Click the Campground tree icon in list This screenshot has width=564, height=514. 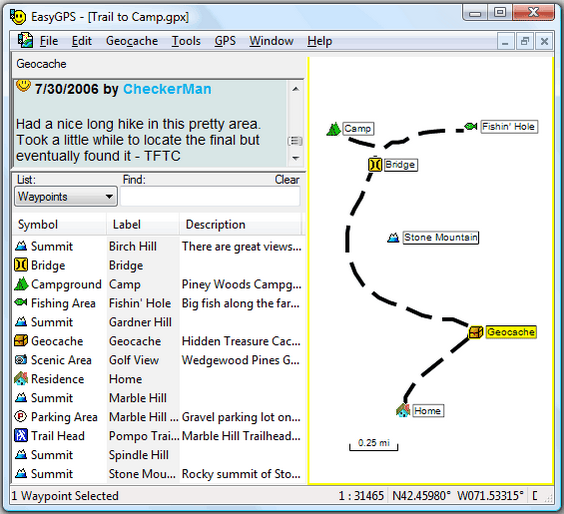pyautogui.click(x=21, y=284)
